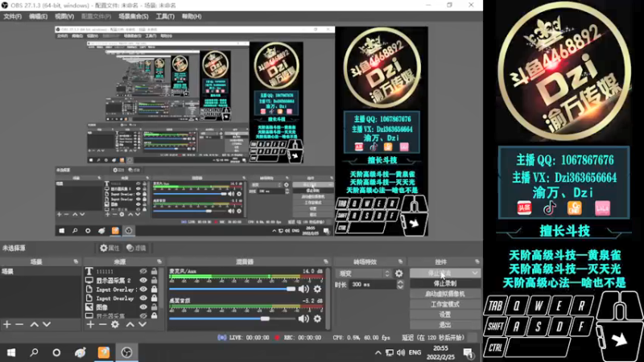Click the mixer panel vertical scrollbar
Screen dimensions: 644x362
pos(328,298)
